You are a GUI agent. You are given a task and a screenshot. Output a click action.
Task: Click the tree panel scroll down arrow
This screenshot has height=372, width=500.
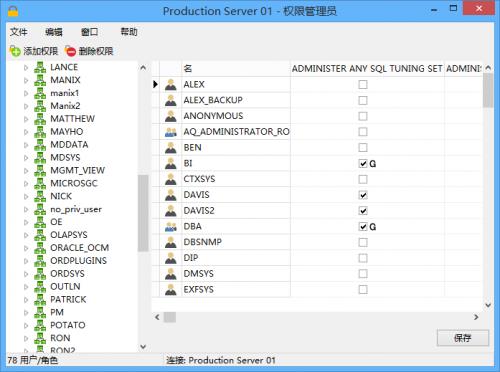[x=143, y=347]
